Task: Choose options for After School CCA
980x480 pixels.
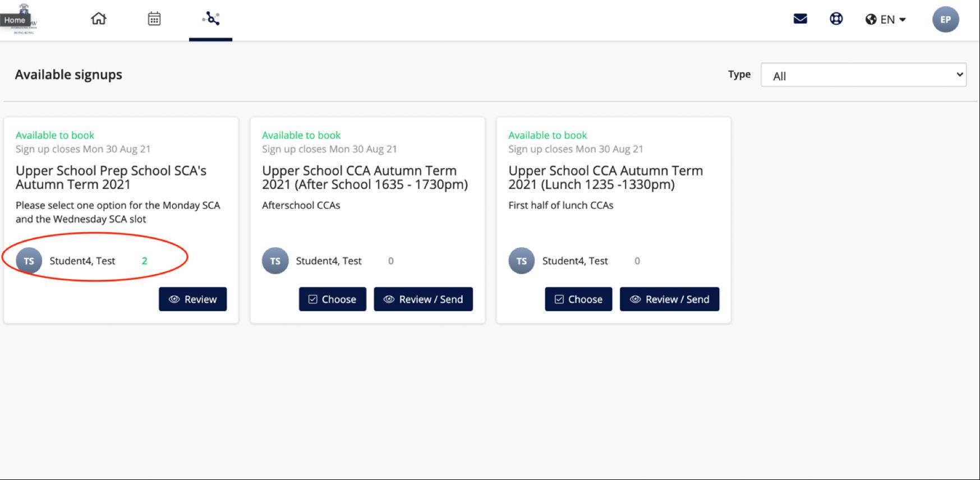Action: click(x=332, y=299)
